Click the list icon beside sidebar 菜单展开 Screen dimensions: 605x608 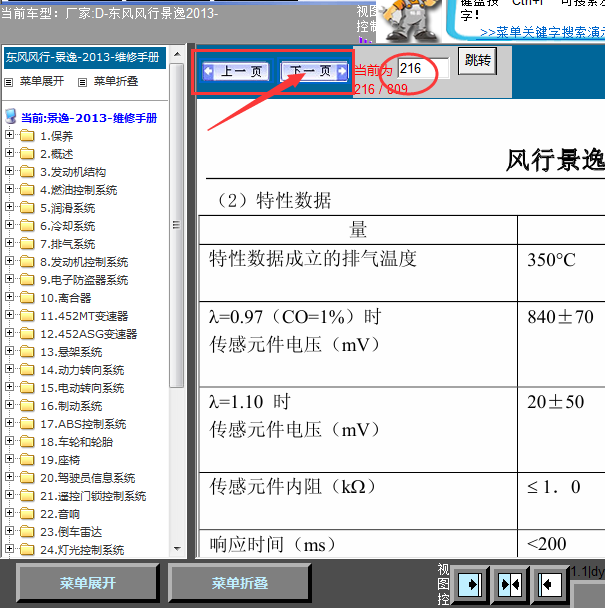(x=9, y=82)
